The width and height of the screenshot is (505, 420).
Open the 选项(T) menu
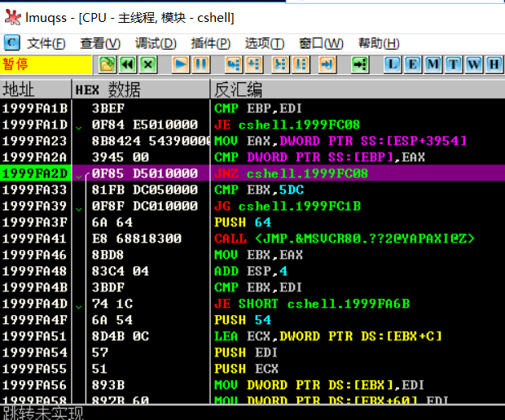[265, 43]
